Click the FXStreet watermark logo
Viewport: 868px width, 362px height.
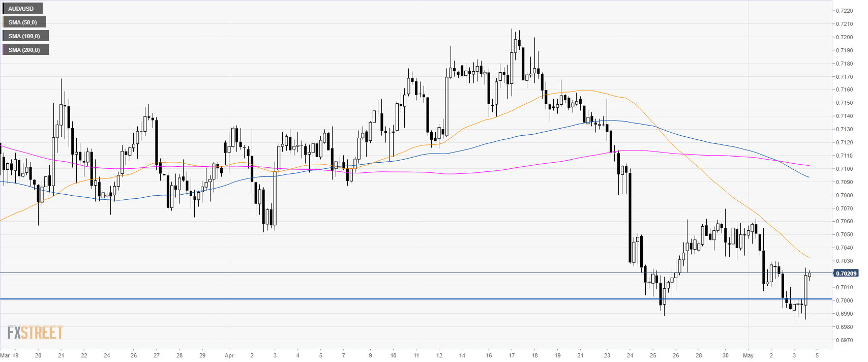[x=35, y=333]
